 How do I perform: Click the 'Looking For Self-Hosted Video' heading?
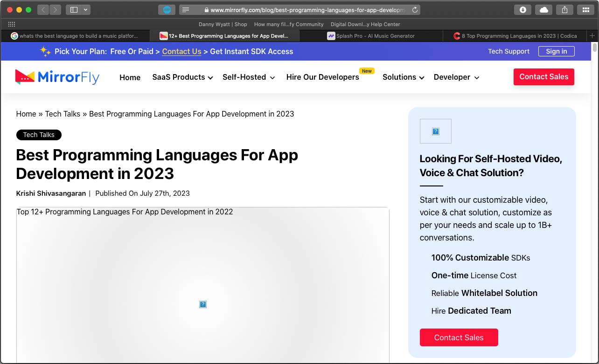coord(491,166)
